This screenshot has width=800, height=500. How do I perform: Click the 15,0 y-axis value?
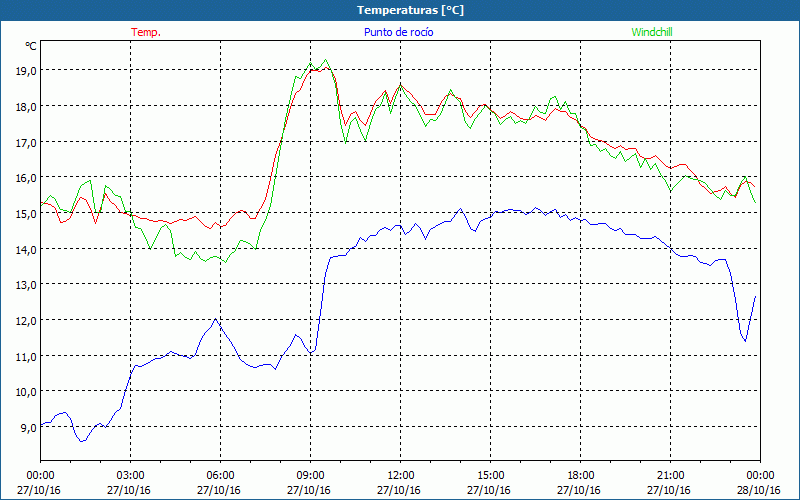(27, 213)
